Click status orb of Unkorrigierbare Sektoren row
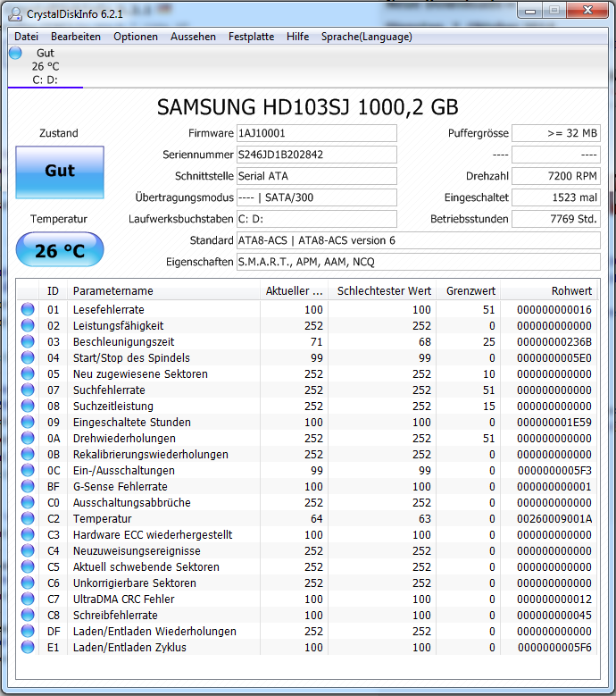616x696 pixels. (28, 583)
